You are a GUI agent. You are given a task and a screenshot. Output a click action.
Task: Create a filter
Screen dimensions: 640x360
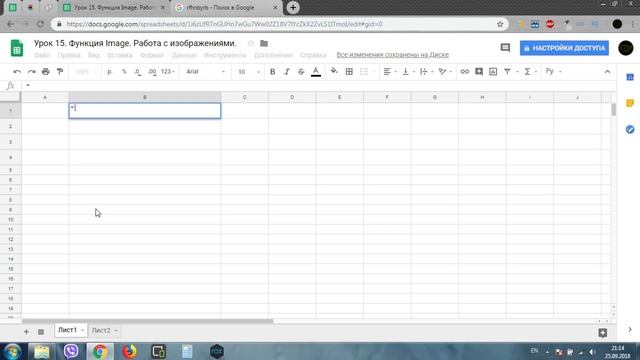507,71
